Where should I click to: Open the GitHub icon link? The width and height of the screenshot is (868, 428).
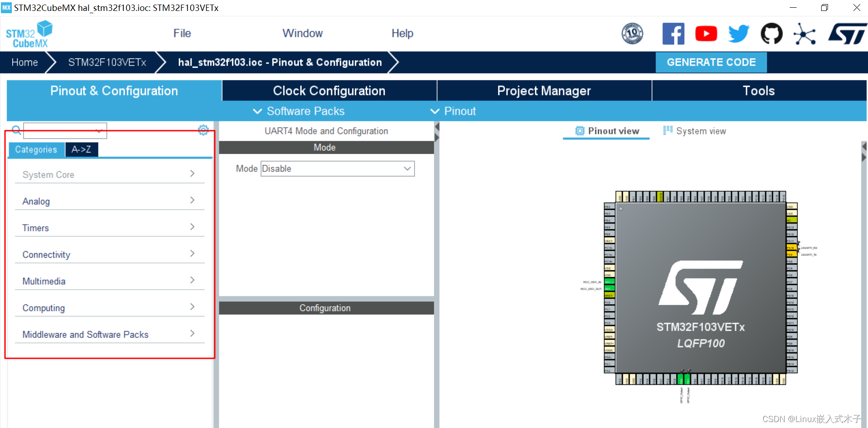[772, 34]
